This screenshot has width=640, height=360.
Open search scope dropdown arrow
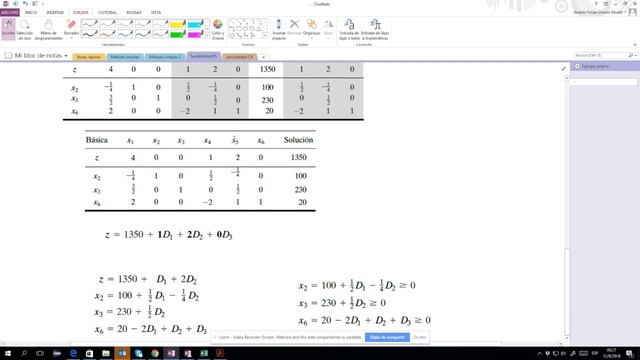pyautogui.click(x=636, y=55)
